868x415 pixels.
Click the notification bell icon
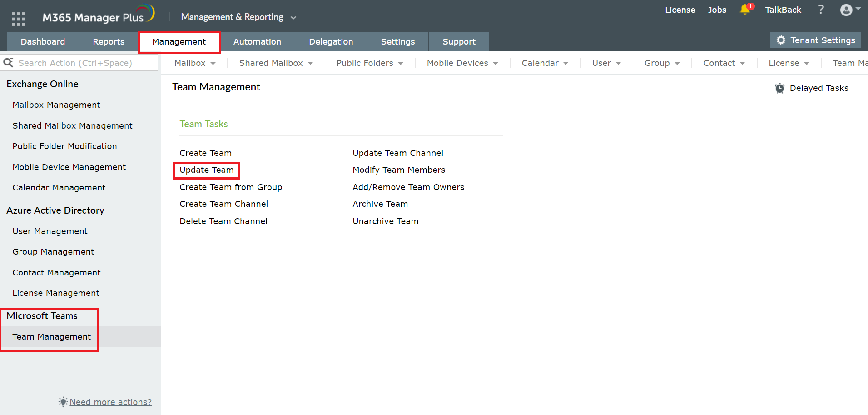pos(745,10)
